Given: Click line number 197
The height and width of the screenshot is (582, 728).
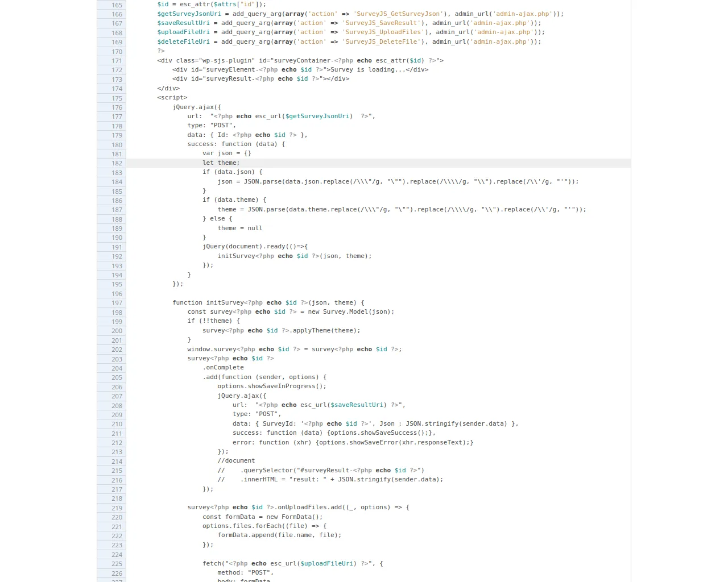Looking at the screenshot, I should [117, 303].
